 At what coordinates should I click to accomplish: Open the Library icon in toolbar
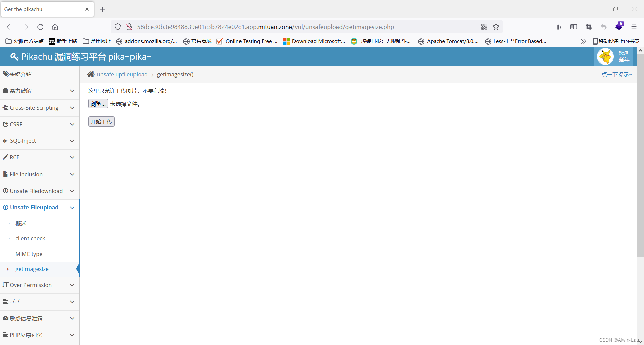click(x=558, y=27)
